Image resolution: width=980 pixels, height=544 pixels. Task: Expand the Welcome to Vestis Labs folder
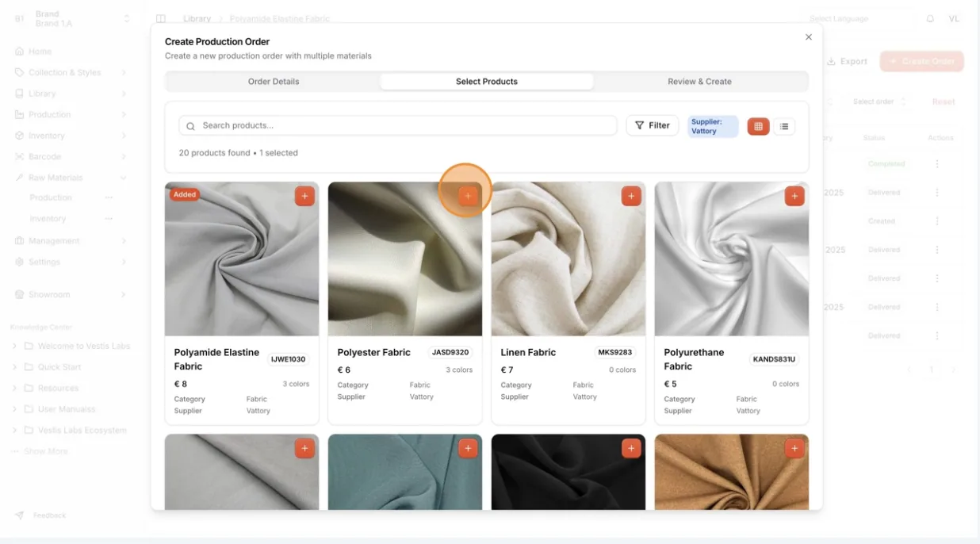coord(70,347)
